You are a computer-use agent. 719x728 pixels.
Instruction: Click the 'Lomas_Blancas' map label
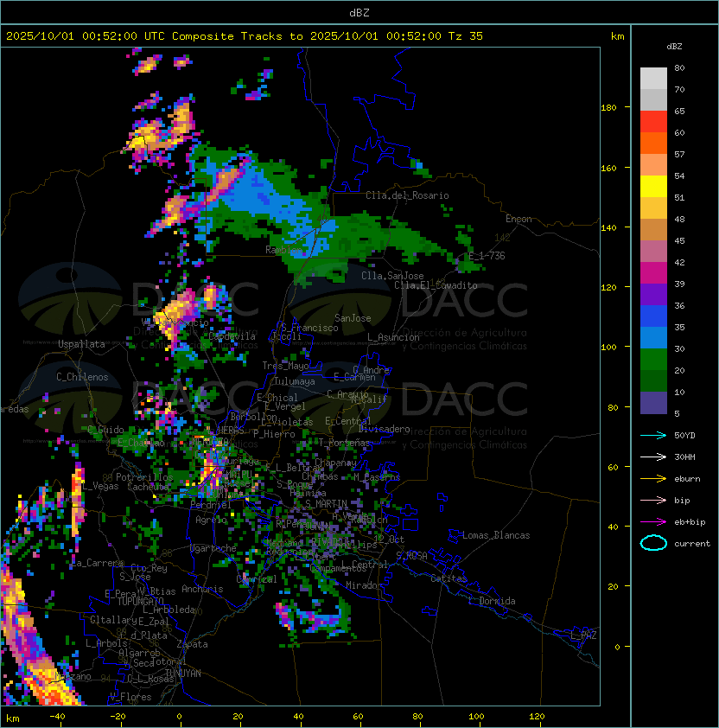coord(496,535)
